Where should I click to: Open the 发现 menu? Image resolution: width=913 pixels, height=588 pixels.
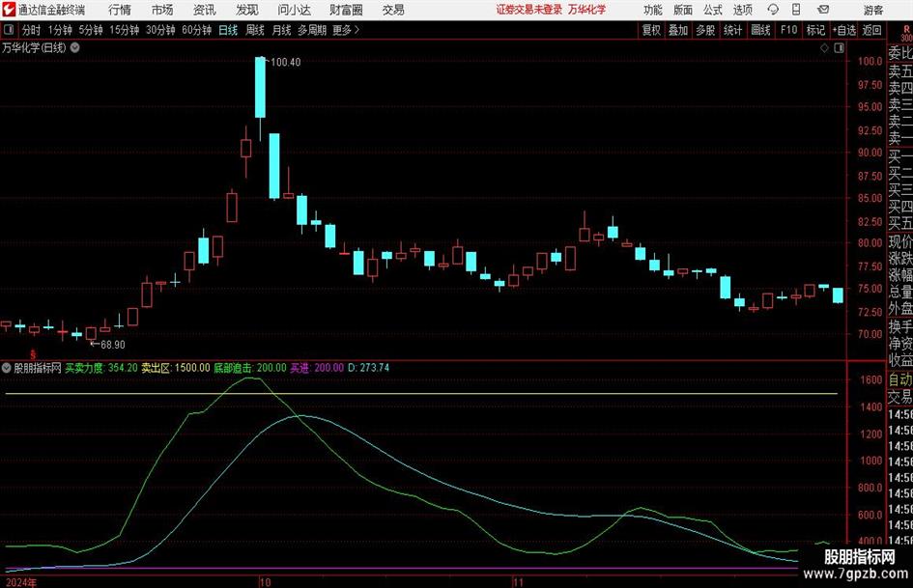(x=247, y=10)
